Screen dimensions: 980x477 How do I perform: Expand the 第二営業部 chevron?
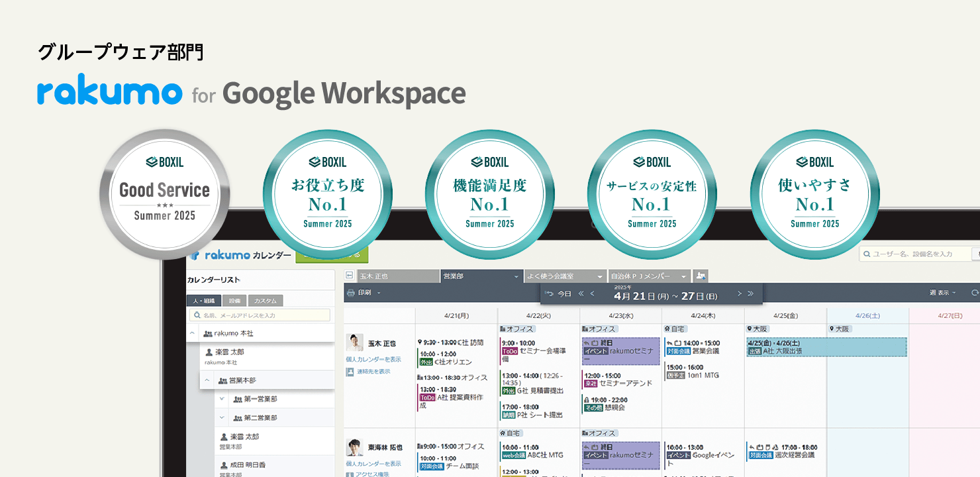222,418
